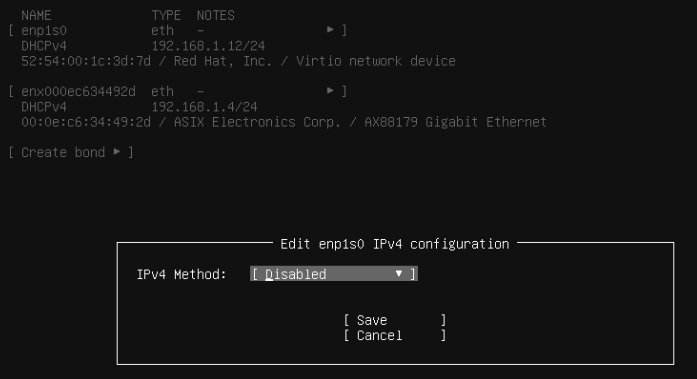
Task: Click the TYPE column header
Action: pyautogui.click(x=166, y=16)
